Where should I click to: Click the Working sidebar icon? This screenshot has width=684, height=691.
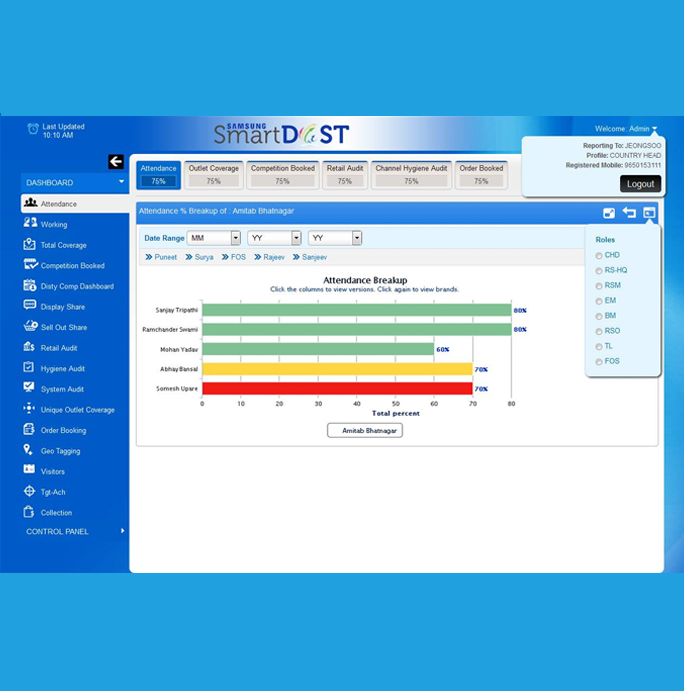30,223
